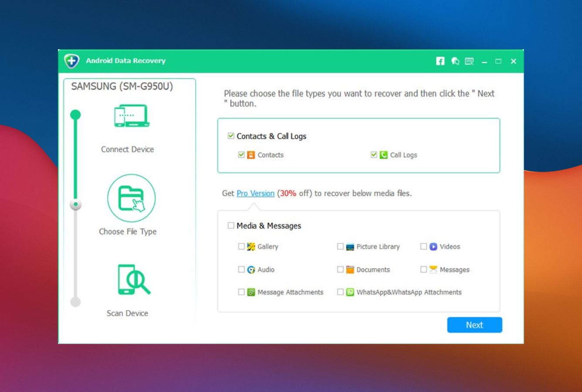This screenshot has width=582, height=392.
Task: Uncheck the Contacts & Call Logs checkbox
Action: click(231, 136)
